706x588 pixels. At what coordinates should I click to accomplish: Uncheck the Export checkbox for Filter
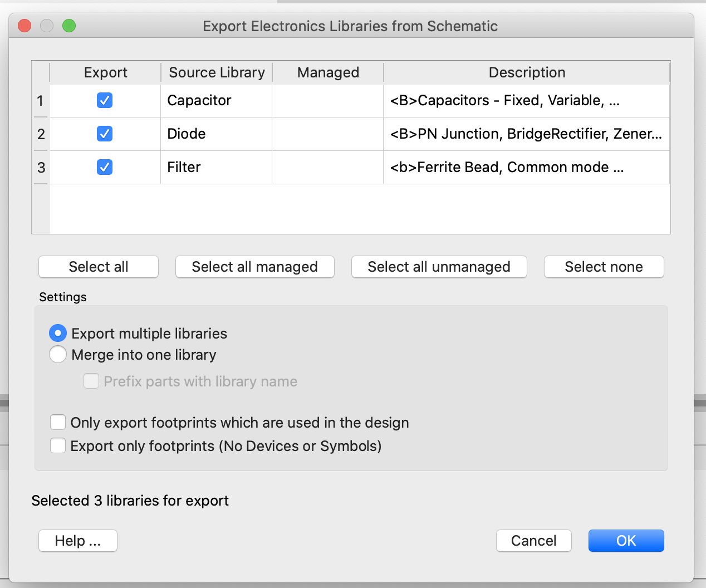point(105,167)
